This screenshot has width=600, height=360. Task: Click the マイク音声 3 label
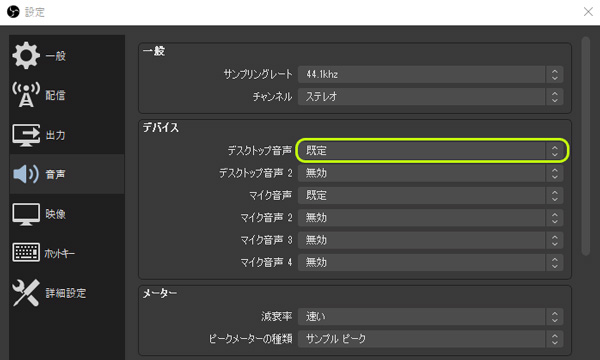click(266, 240)
